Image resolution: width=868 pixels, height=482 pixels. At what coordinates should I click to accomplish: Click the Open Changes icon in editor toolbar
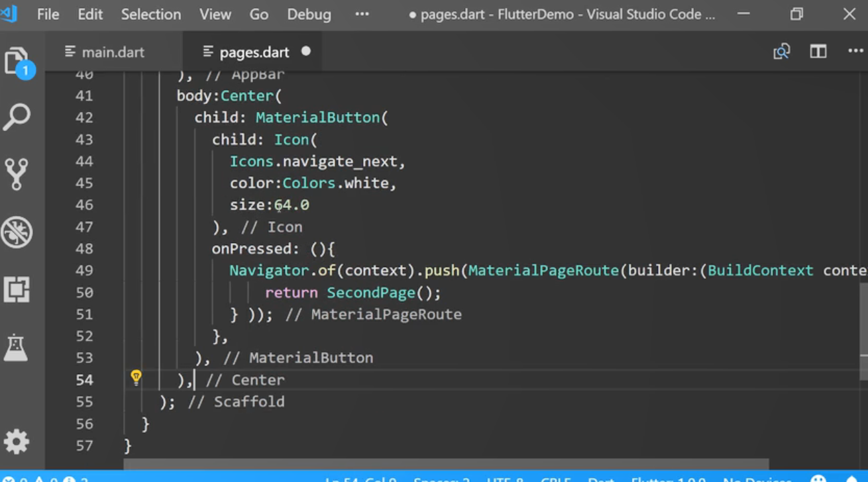pyautogui.click(x=782, y=52)
